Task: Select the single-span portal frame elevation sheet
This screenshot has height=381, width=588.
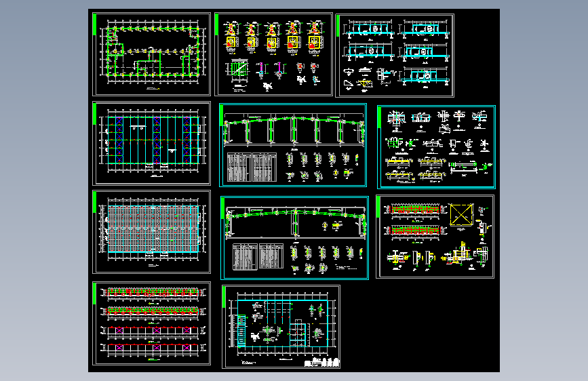Action: tap(294, 238)
